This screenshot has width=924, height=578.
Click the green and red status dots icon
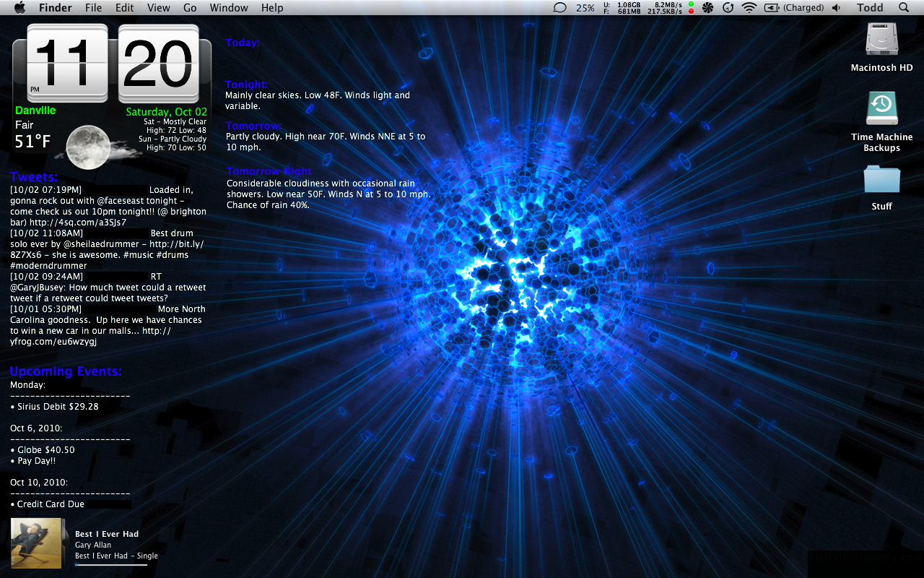click(x=692, y=8)
